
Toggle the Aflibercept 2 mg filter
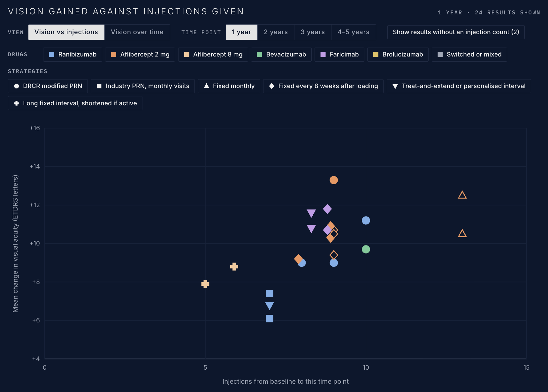click(140, 55)
